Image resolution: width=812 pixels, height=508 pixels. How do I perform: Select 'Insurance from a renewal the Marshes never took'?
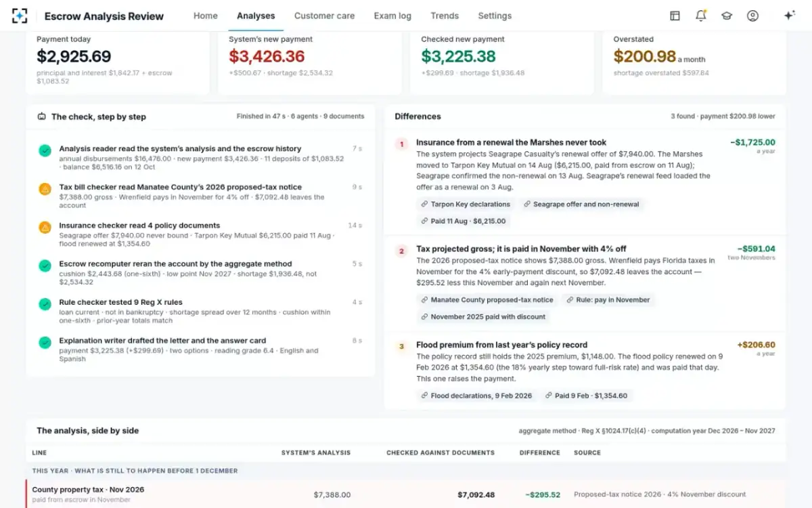tap(511, 142)
